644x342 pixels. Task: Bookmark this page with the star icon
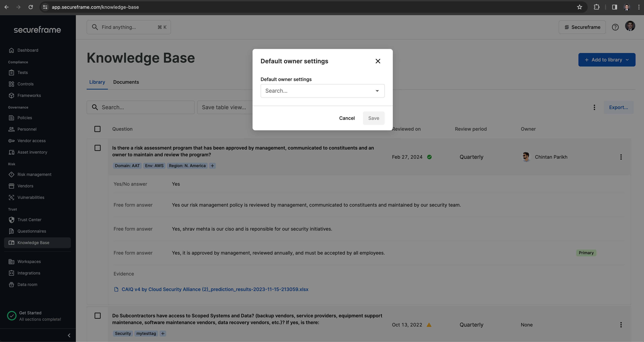[579, 7]
